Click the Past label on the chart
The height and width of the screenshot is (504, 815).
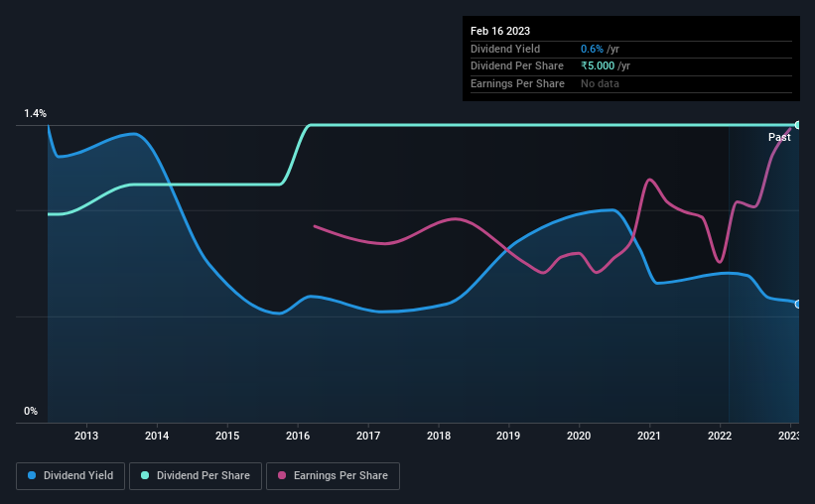[779, 137]
